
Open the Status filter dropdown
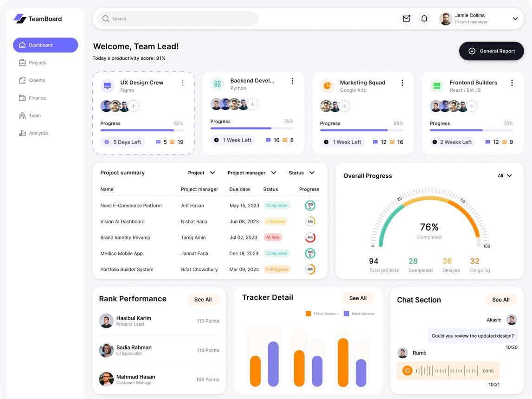click(301, 173)
